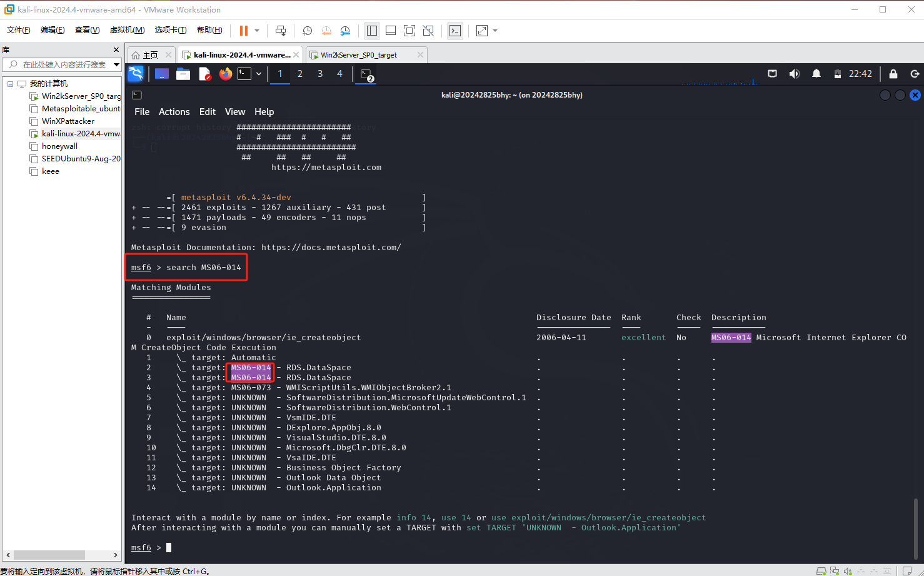
Task: Open the 帮助(H) menu
Action: coord(209,30)
